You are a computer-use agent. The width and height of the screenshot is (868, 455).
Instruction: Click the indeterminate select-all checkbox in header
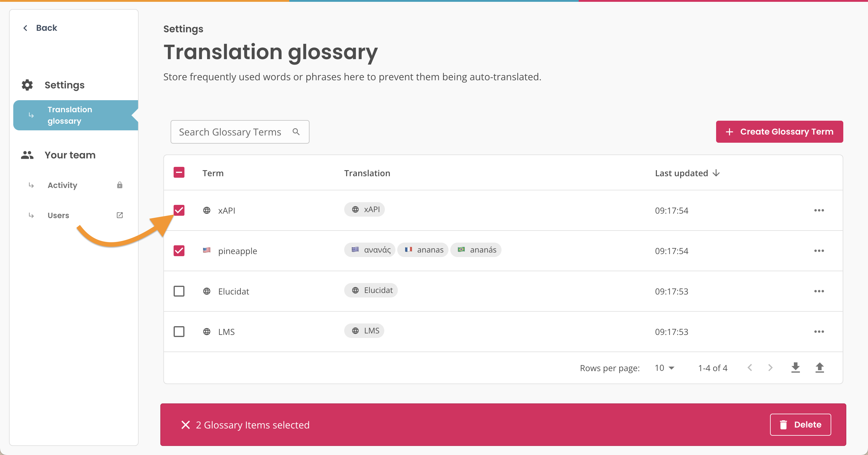pyautogui.click(x=179, y=172)
